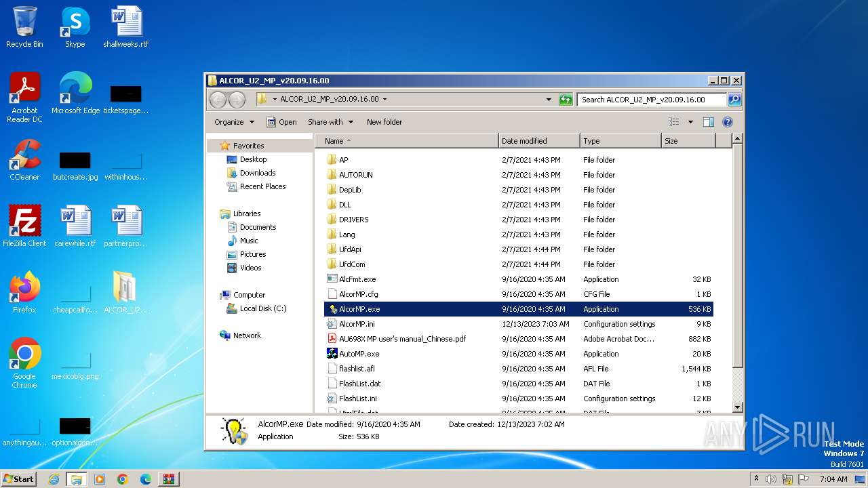
Task: Sort files by Size column header
Action: coord(688,141)
